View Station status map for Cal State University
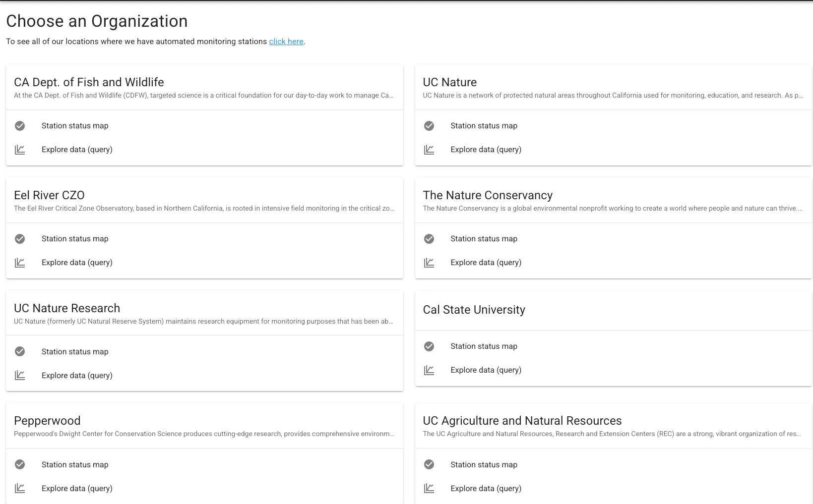Screen dimensions: 813x504 pos(484,346)
